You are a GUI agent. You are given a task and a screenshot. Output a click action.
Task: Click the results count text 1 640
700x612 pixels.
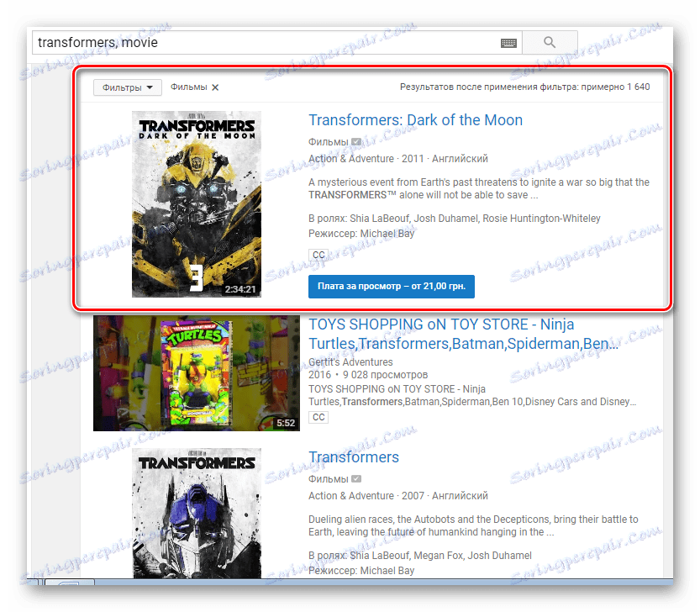tap(525, 87)
